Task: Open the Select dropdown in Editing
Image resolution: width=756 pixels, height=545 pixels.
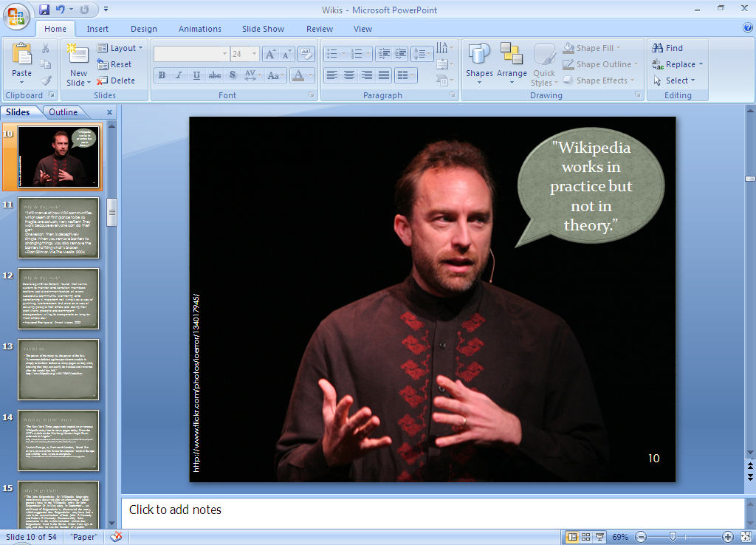Action: tap(674, 80)
